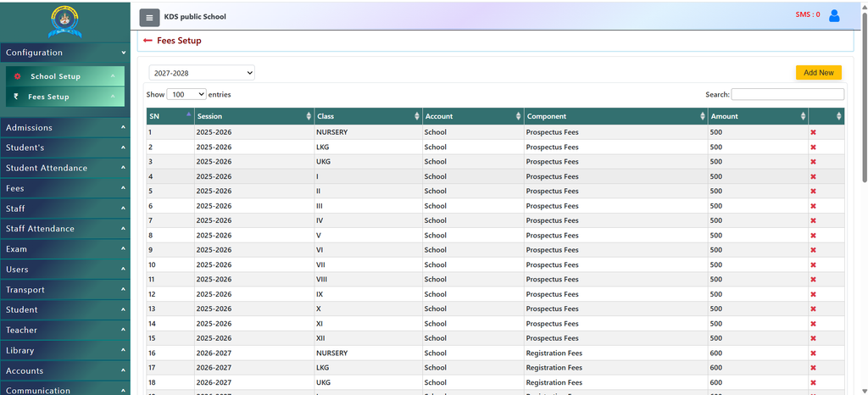Click the red gear icon beside School Setup
868x395 pixels.
click(x=17, y=76)
